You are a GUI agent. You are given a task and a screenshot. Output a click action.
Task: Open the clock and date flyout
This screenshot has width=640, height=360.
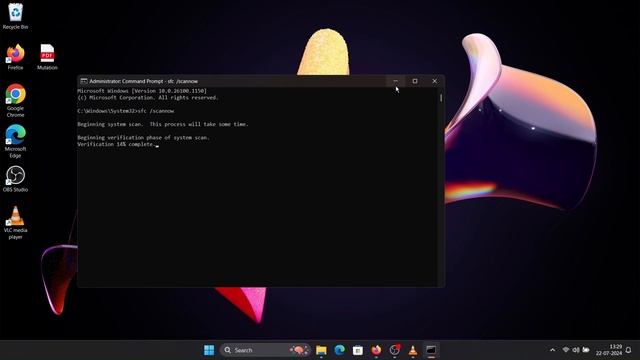coord(609,350)
